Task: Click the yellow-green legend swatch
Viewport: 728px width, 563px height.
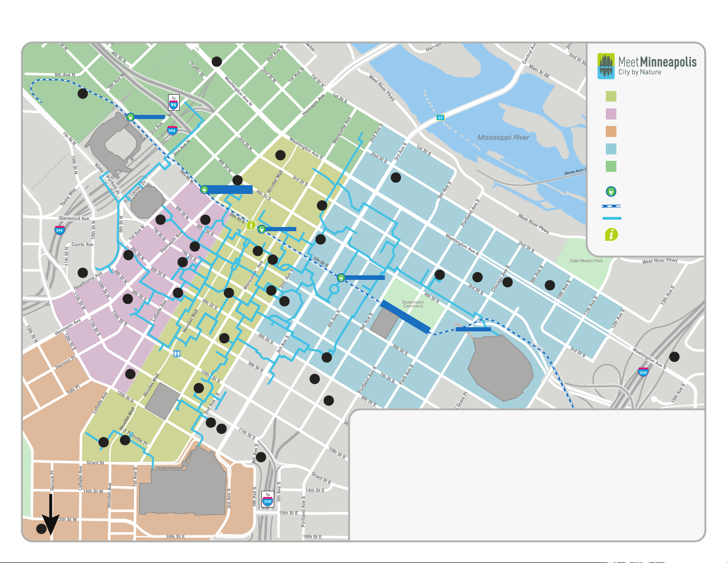Action: click(611, 97)
